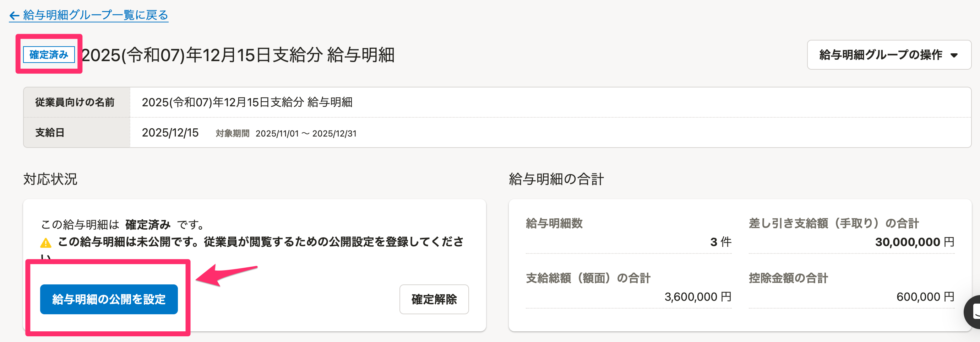Viewport: 980px width, 342px height.
Task: Click the 支給日 label cell
Action: (50, 133)
